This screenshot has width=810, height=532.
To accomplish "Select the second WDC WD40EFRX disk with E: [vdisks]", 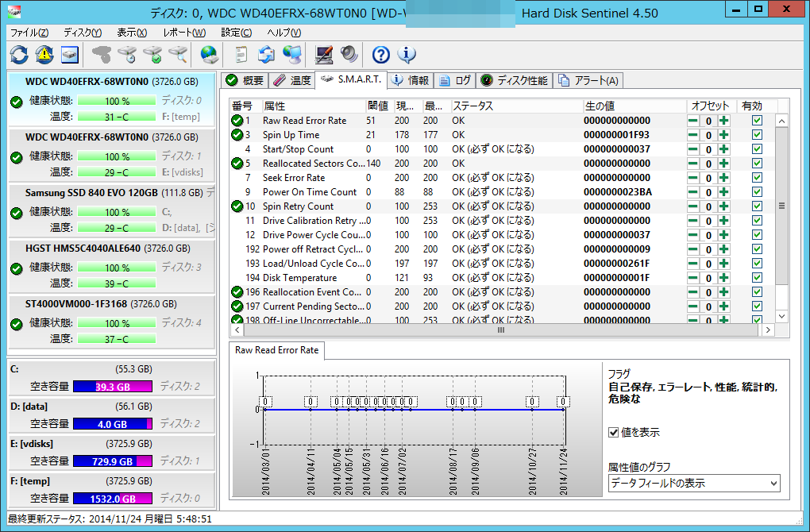I will click(112, 154).
